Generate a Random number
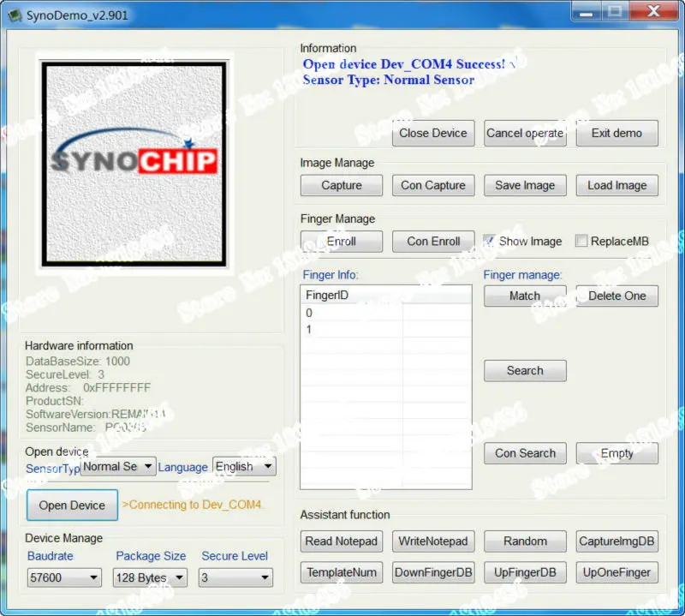Viewport: 685px width, 616px height. click(525, 541)
